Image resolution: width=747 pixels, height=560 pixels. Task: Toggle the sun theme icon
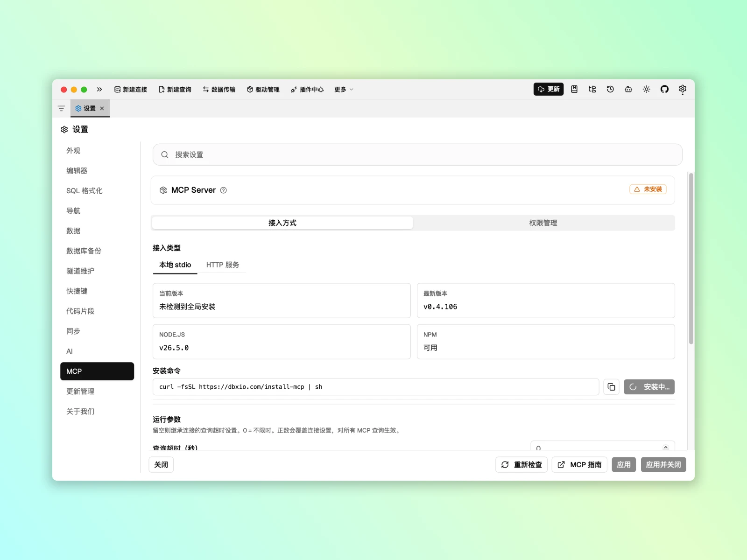[x=647, y=89]
